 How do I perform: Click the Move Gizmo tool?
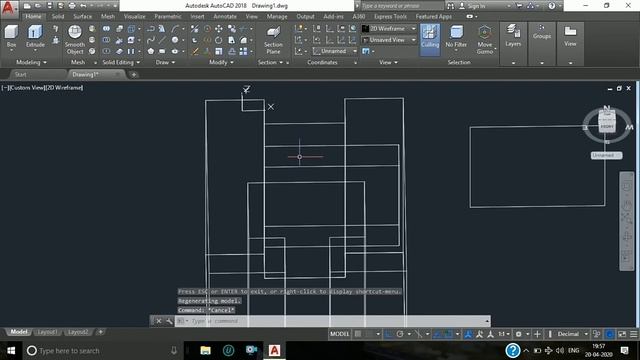tap(484, 40)
